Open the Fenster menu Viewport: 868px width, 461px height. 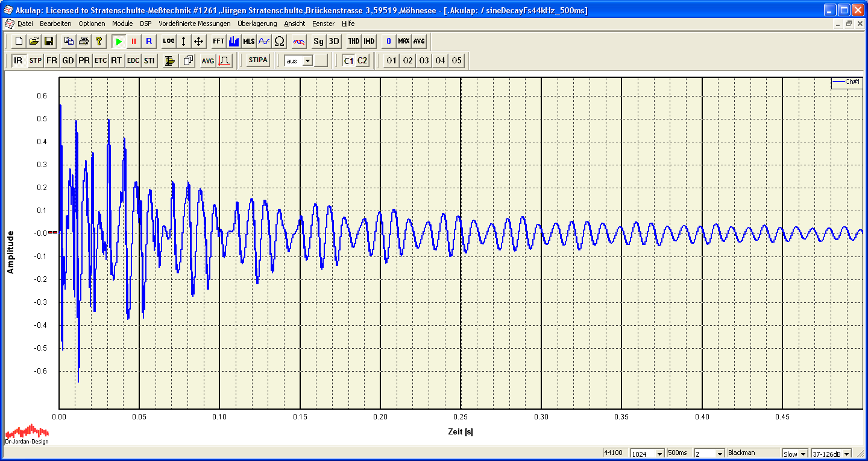[x=324, y=24]
